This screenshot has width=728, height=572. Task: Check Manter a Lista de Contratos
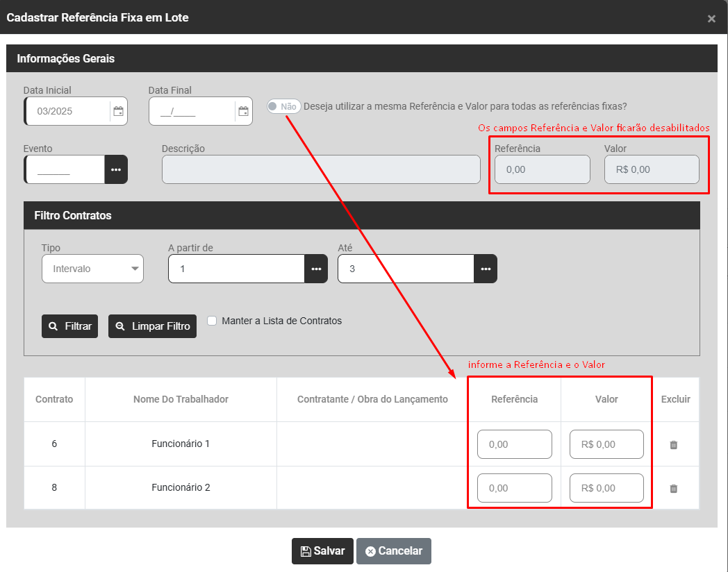[213, 321]
